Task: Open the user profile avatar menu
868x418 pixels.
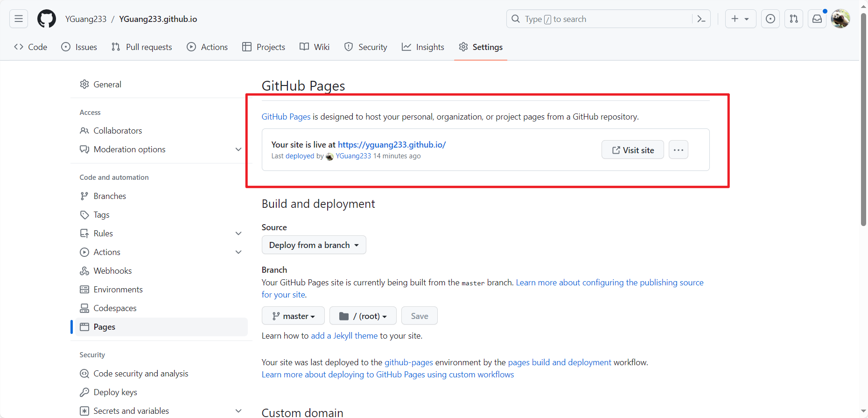Action: coord(840,19)
